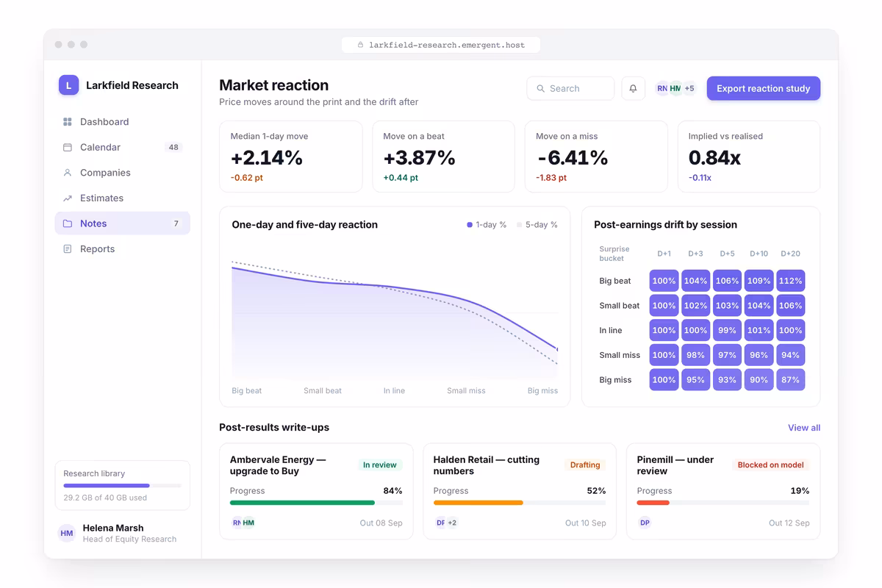Click the Blocked on model badge

(770, 465)
